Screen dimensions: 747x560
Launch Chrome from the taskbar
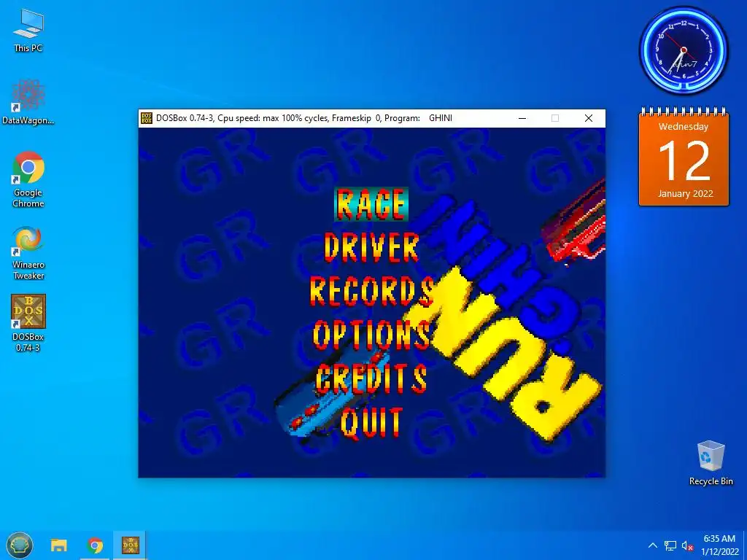click(96, 545)
